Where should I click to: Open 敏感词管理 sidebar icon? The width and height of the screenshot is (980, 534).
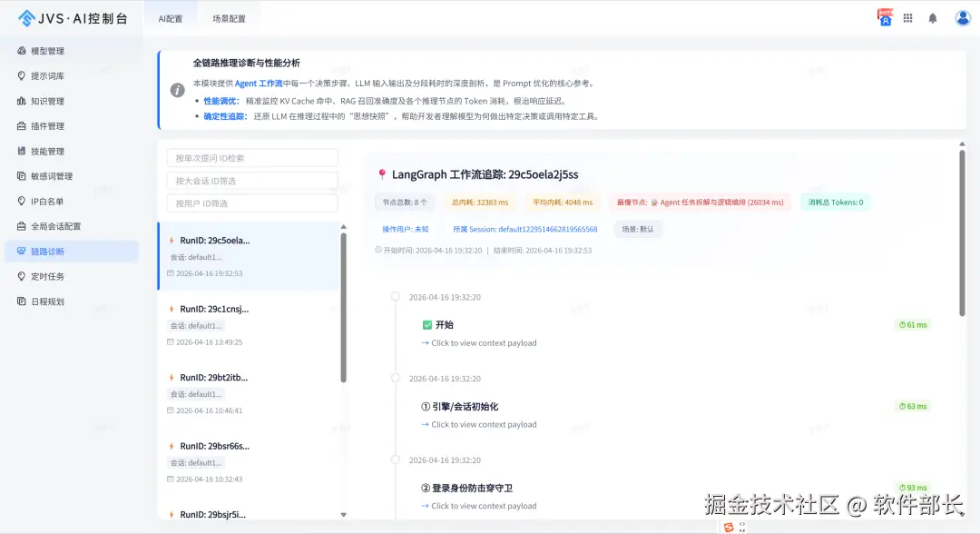[x=21, y=175]
